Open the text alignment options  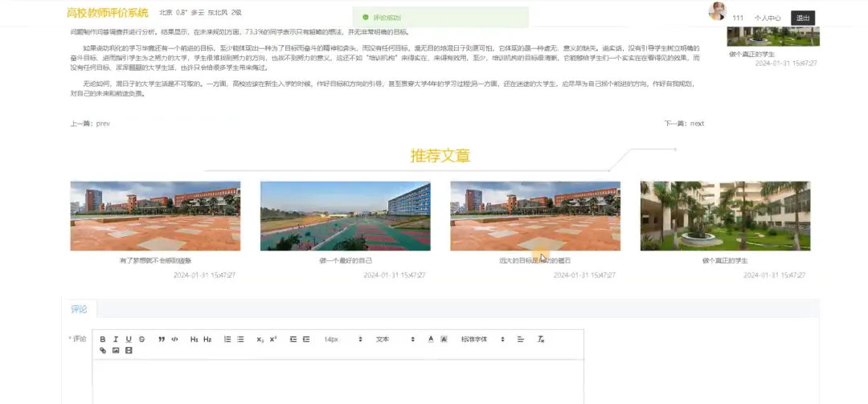tap(520, 339)
